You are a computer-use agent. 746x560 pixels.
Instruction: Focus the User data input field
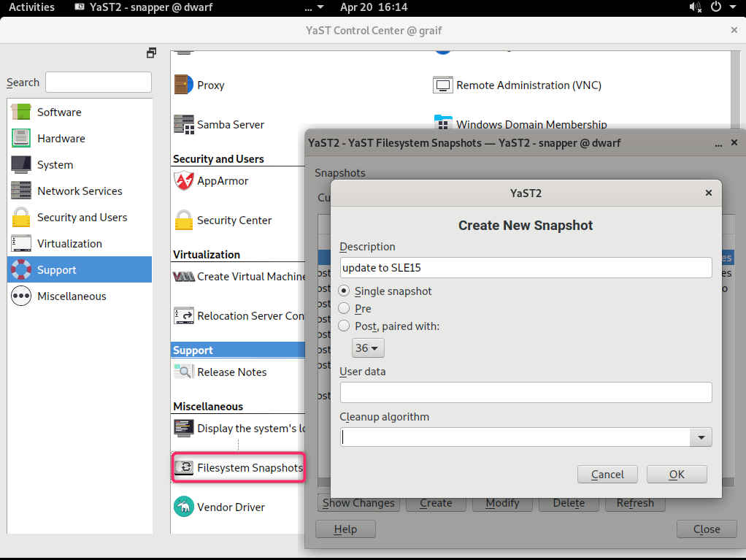coord(526,393)
